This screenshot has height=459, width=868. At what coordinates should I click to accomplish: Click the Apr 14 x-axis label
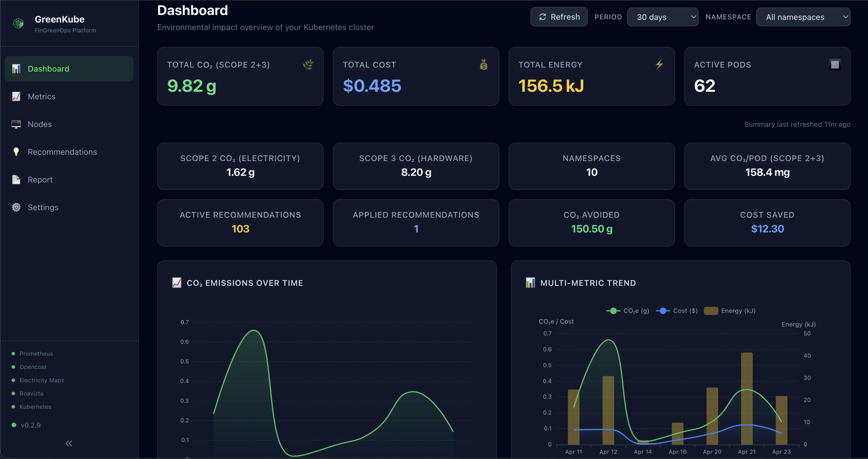coord(643,451)
